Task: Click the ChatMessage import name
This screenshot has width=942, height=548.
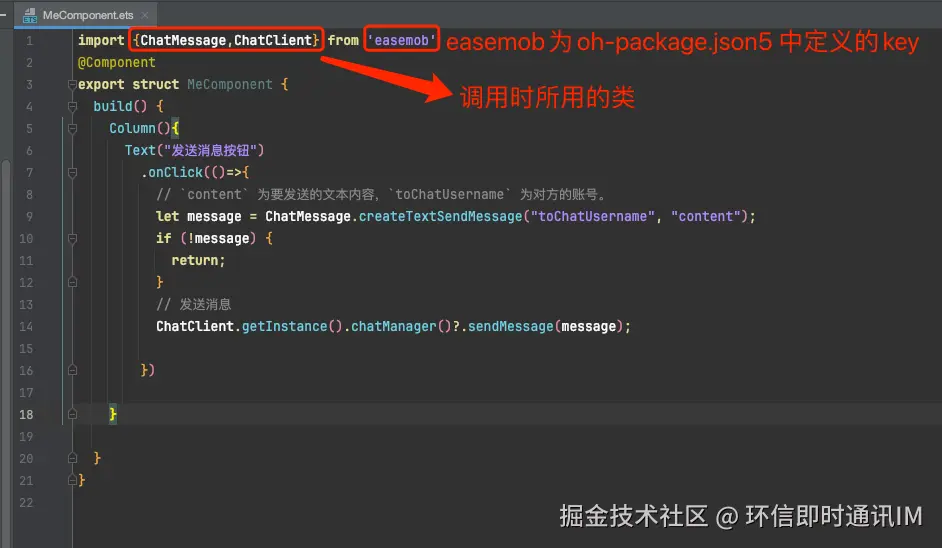Action: (183, 40)
